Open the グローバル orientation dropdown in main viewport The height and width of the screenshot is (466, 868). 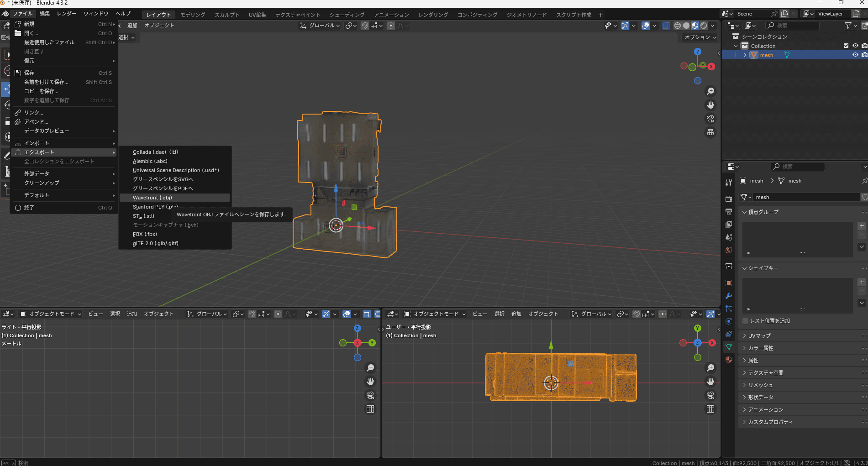coord(320,26)
